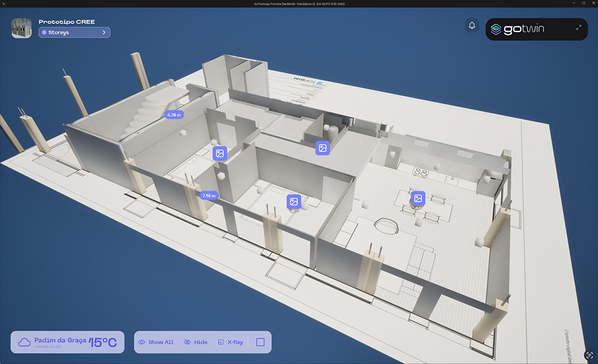Click the notifications bell icon

click(472, 25)
